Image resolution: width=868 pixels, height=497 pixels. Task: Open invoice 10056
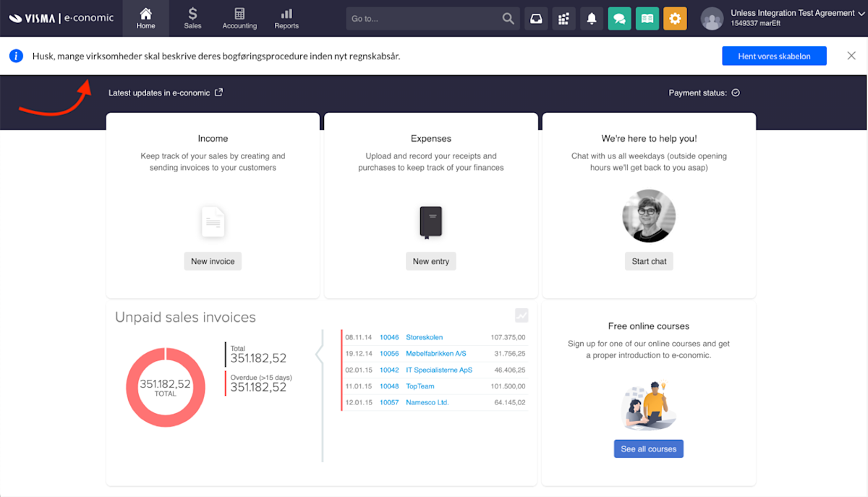pos(389,354)
